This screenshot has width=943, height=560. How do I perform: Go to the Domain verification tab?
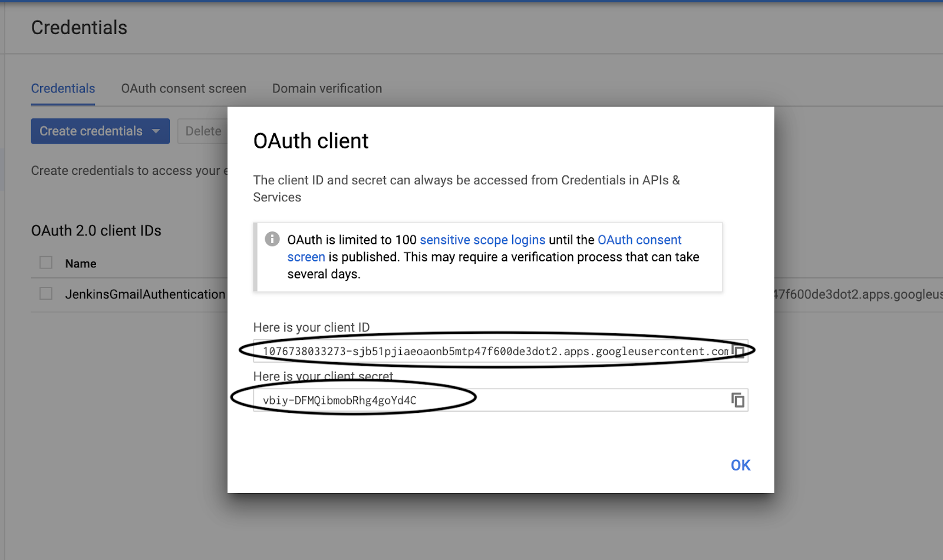(x=327, y=88)
